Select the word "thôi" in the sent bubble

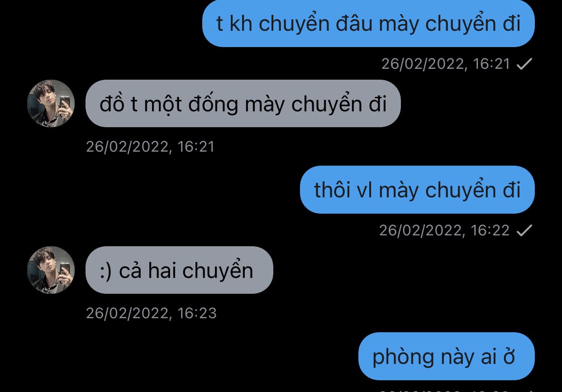(333, 190)
